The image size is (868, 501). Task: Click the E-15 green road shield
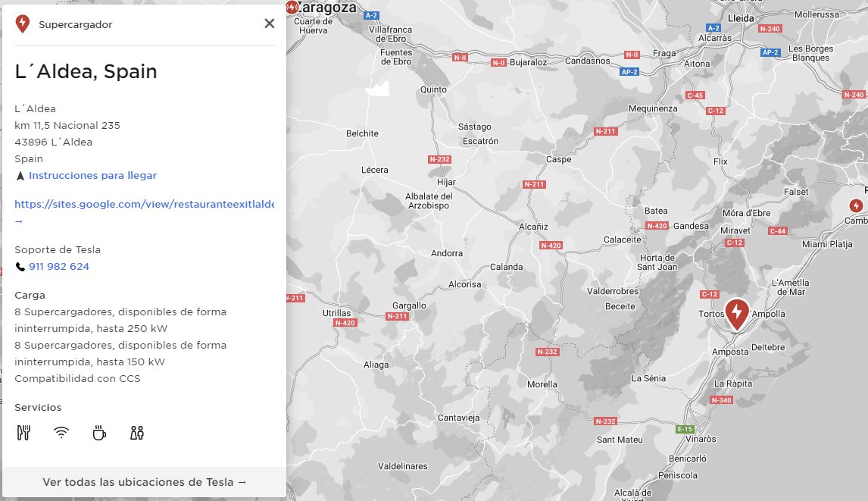(x=685, y=429)
